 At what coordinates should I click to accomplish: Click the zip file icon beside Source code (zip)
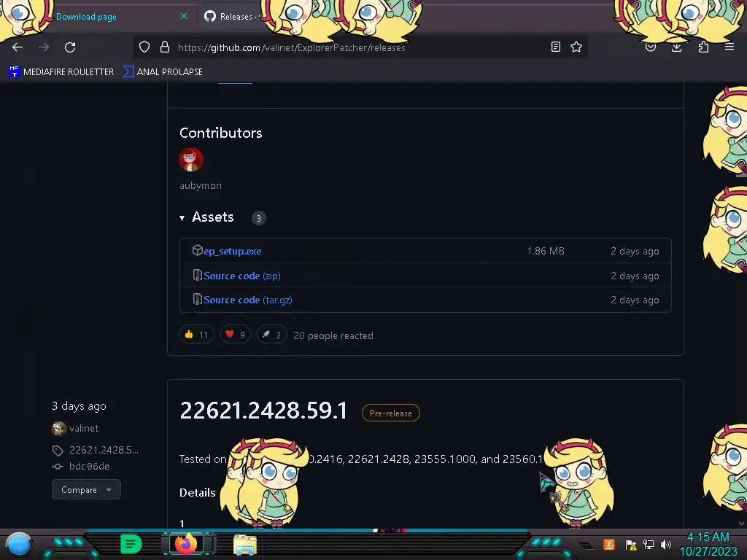(x=197, y=275)
